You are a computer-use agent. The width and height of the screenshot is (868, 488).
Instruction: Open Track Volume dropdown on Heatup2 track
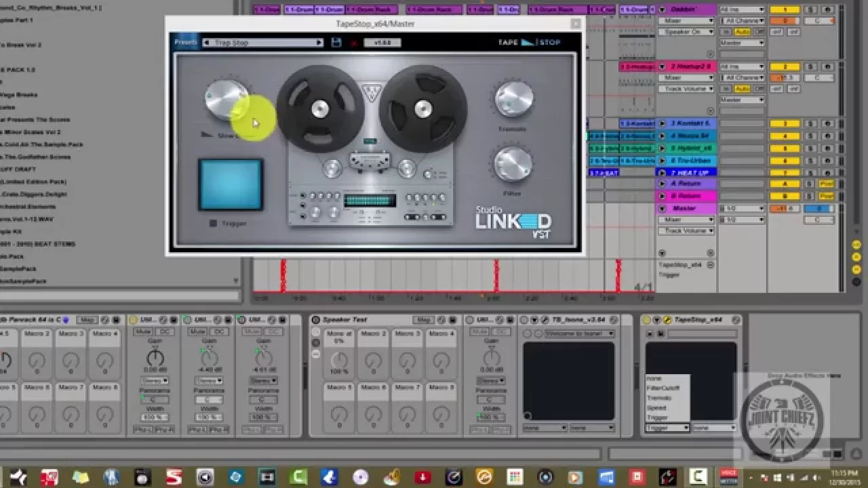click(x=686, y=89)
